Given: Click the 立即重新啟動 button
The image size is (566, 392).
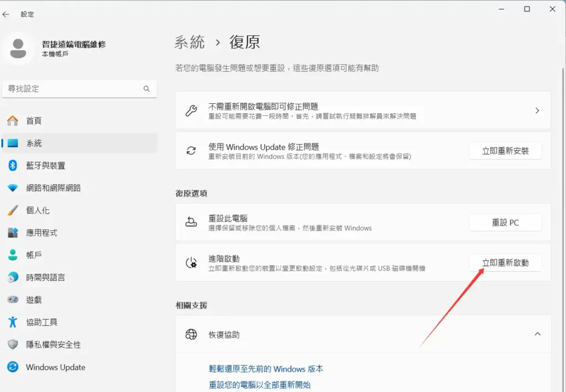Looking at the screenshot, I should click(505, 263).
